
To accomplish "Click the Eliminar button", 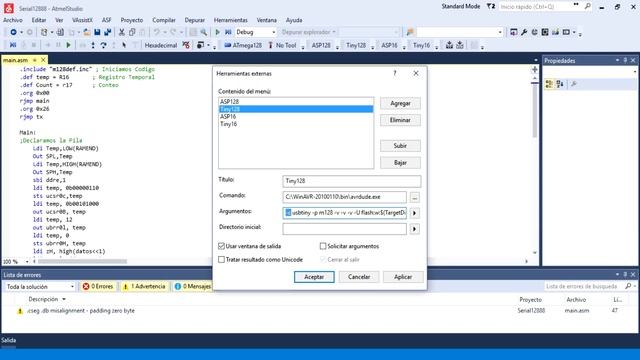I will [x=400, y=120].
